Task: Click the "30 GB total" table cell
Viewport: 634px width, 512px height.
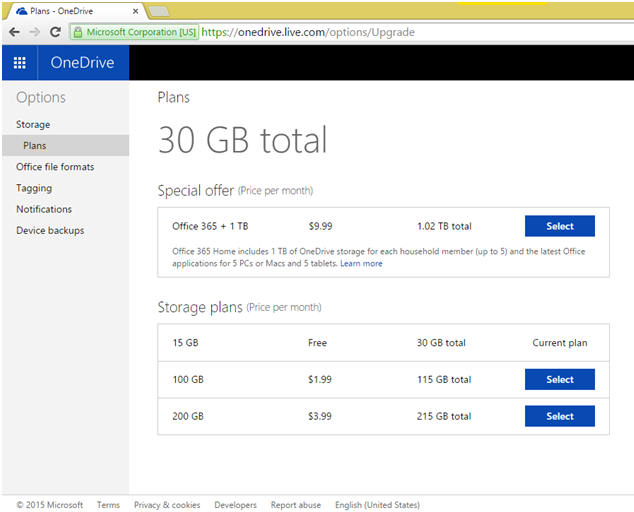Action: point(441,343)
